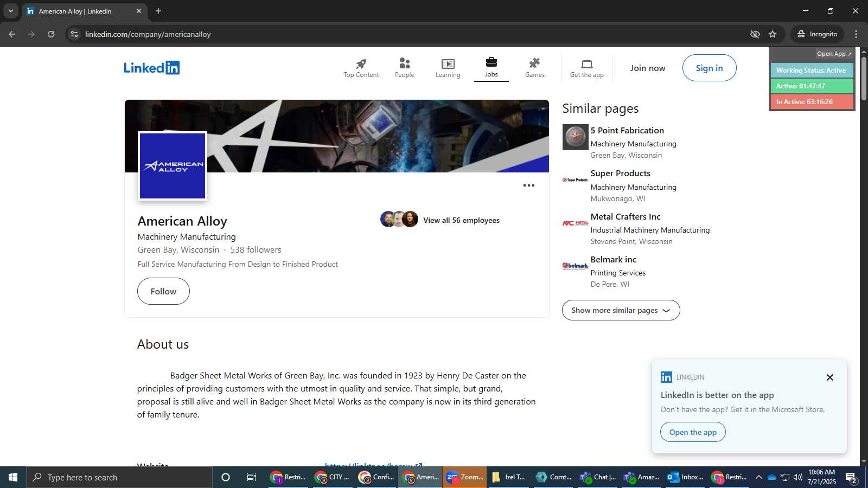Dismiss the LinkedIn app popup
The image size is (868, 488).
pos(830,377)
